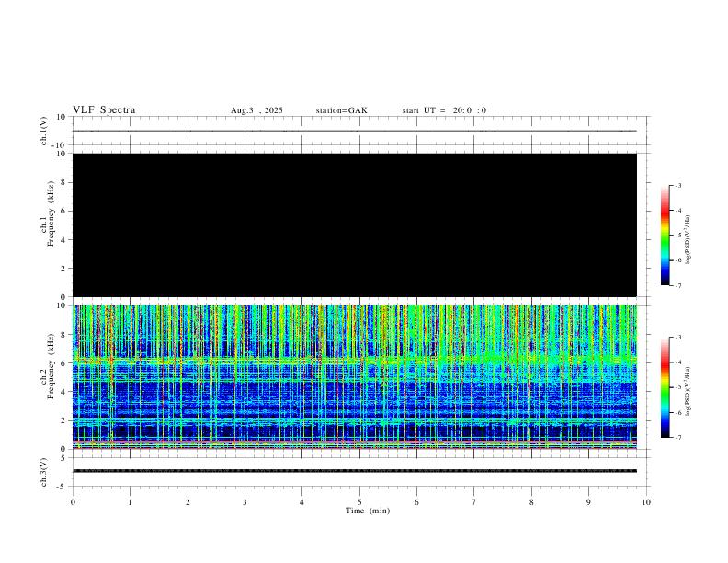Click the ch.2 "Frequency (kHz)" axis label
Screen dimensions: 728x563
[51, 366]
